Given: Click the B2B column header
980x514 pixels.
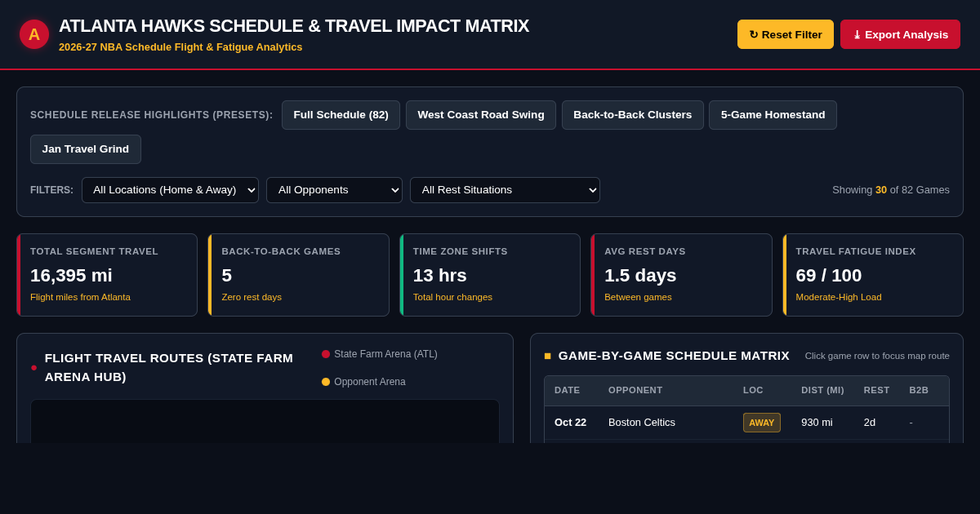Looking at the screenshot, I should click(919, 390).
